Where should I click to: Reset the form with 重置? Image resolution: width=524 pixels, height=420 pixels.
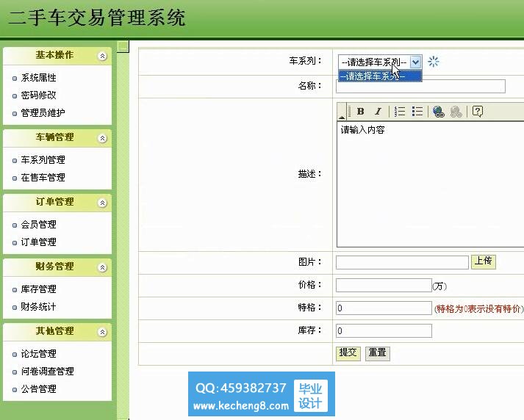[377, 353]
